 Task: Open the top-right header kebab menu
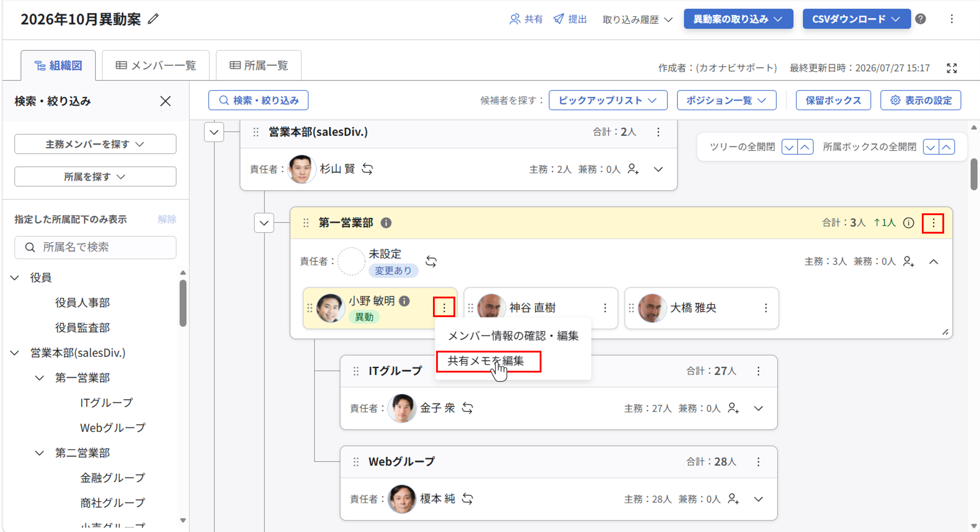tap(951, 19)
